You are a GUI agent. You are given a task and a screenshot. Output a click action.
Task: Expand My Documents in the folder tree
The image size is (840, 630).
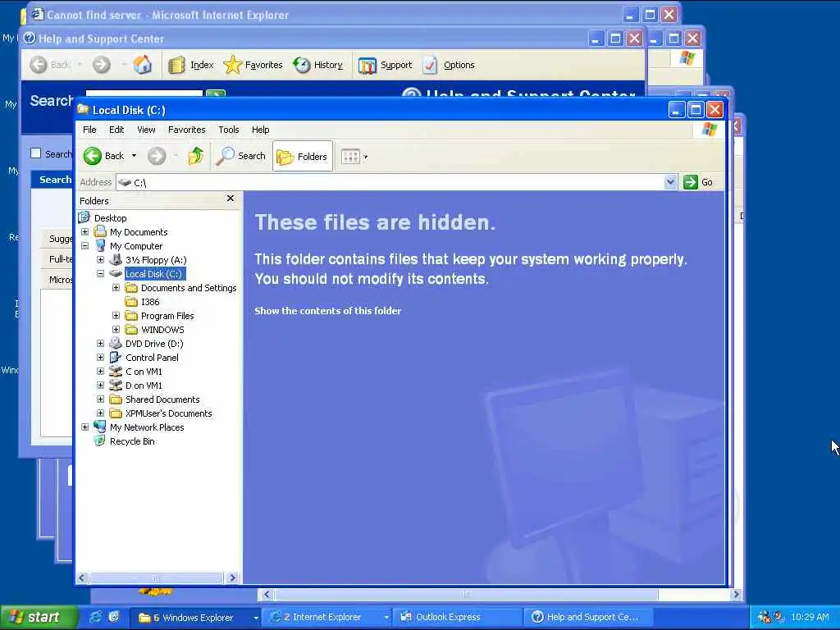pyautogui.click(x=84, y=232)
